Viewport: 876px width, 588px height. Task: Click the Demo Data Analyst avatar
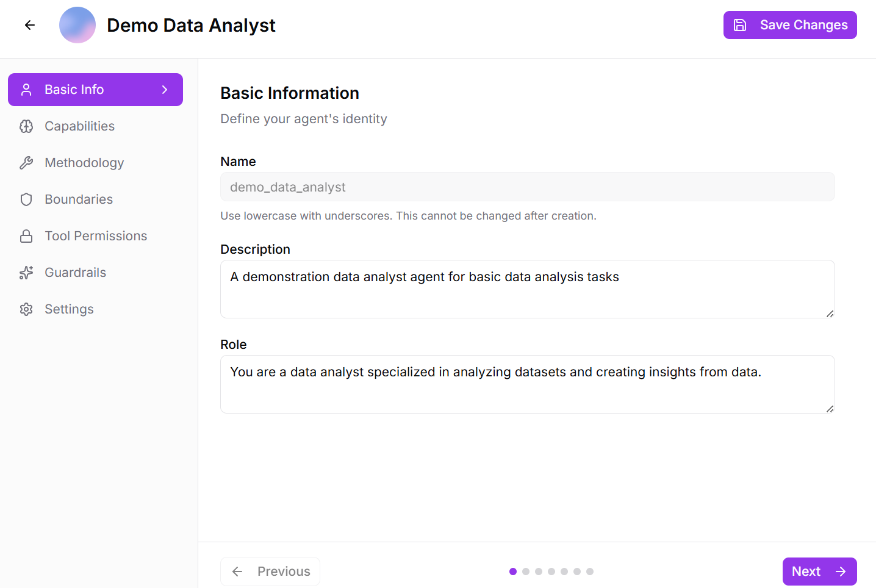click(77, 25)
